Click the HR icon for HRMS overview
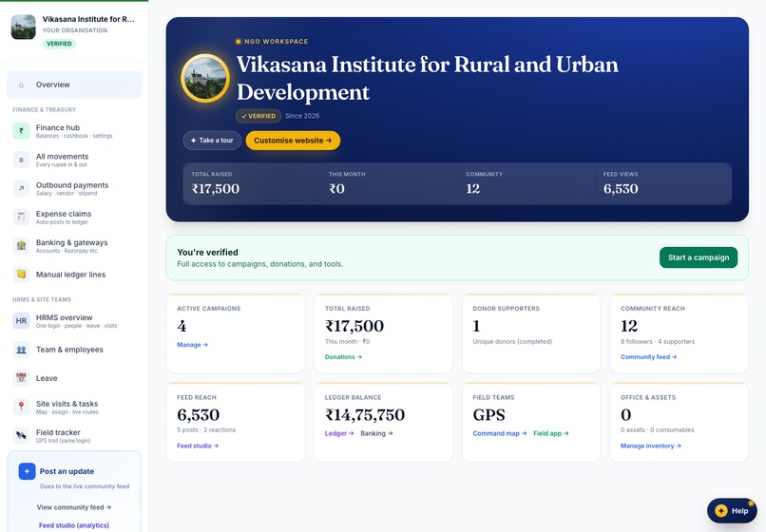Viewport: 766px width, 532px height. coord(21,321)
